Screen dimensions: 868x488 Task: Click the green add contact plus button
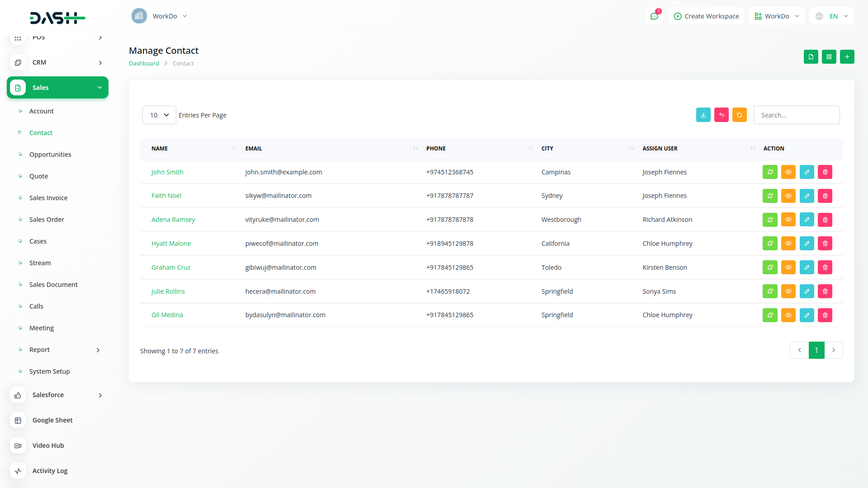click(847, 57)
